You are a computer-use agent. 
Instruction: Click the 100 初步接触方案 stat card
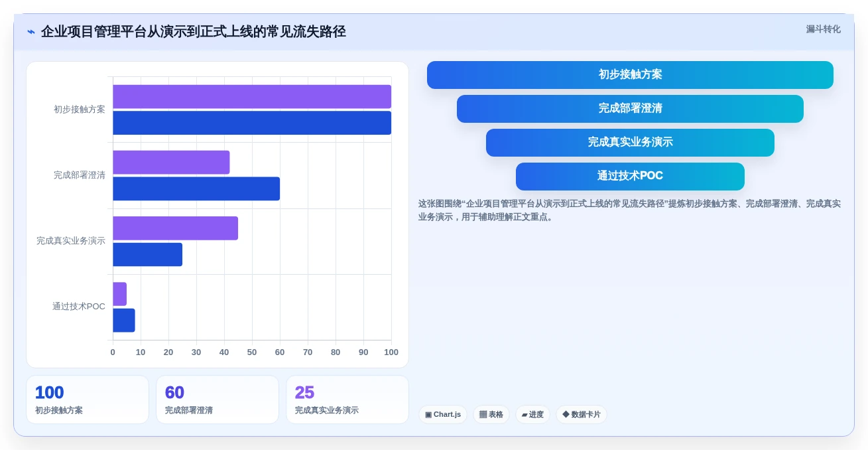pos(88,400)
